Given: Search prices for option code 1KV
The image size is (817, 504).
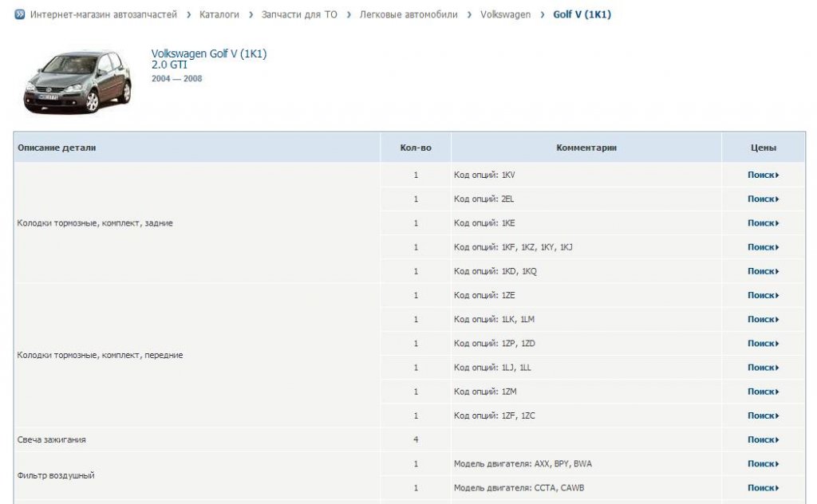Looking at the screenshot, I should click(764, 175).
